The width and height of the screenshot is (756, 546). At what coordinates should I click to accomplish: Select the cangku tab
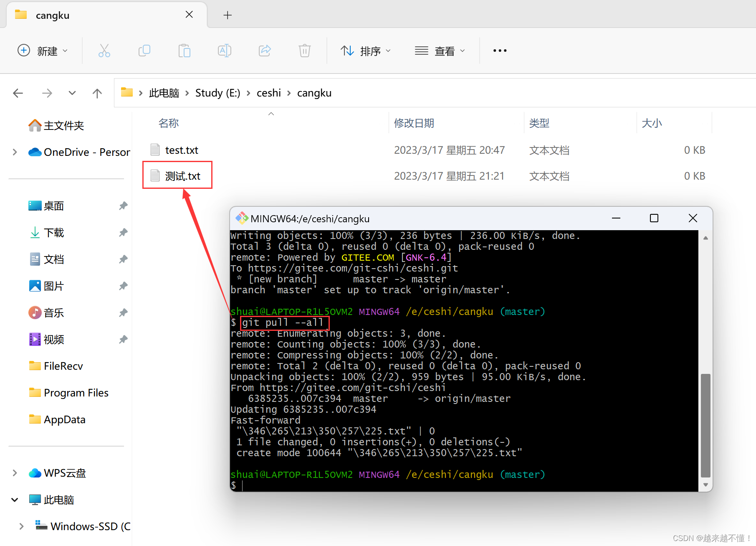tap(107, 15)
